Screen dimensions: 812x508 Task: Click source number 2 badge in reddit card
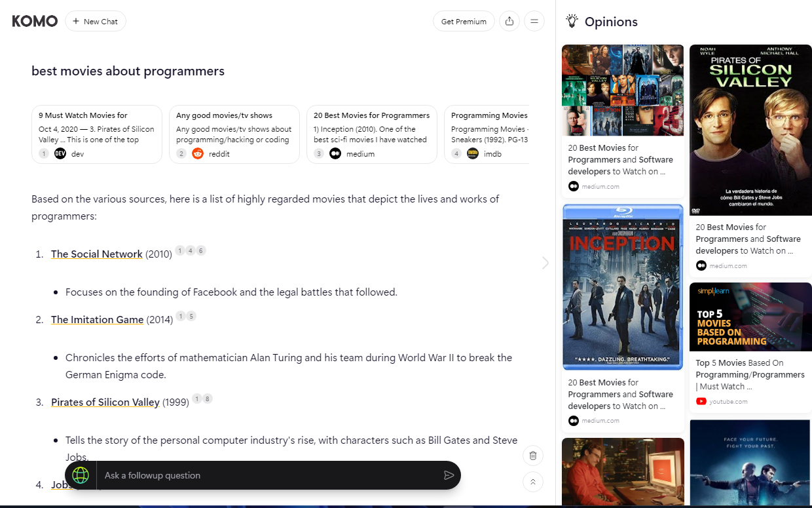[181, 153]
